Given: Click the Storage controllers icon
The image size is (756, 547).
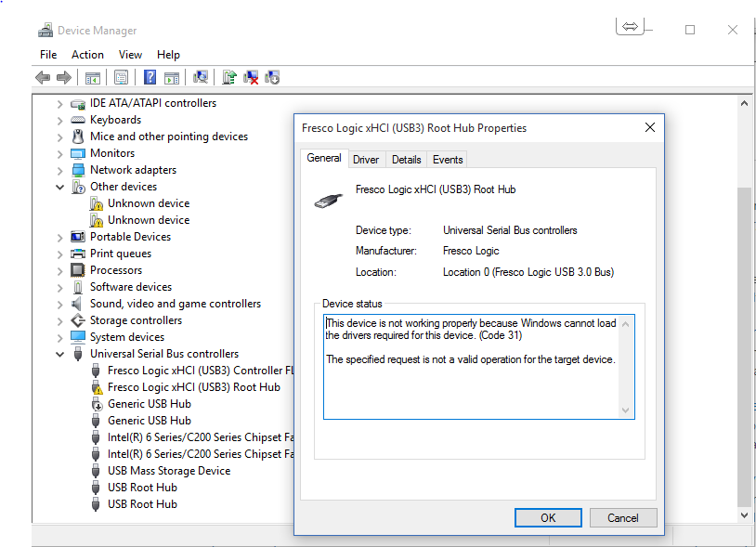Looking at the screenshot, I should click(x=78, y=320).
